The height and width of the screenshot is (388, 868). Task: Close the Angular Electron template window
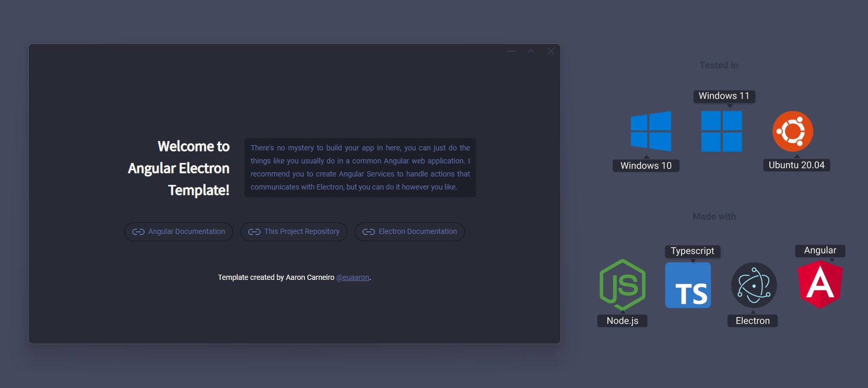click(x=551, y=51)
